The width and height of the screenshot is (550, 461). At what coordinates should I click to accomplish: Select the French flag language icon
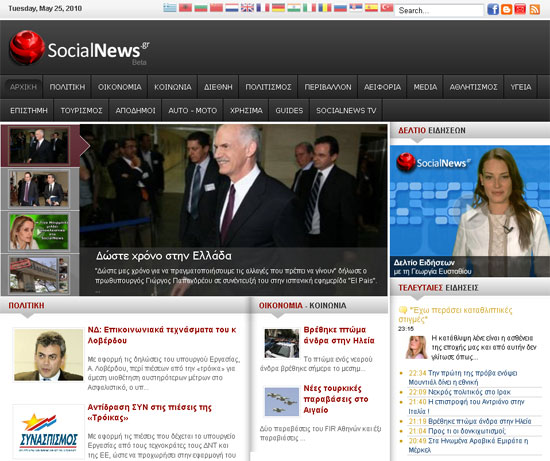[263, 8]
